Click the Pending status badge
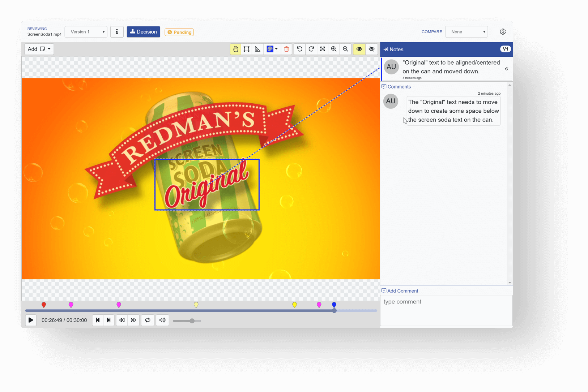Screen dimensions: 588x392 pyautogui.click(x=179, y=32)
